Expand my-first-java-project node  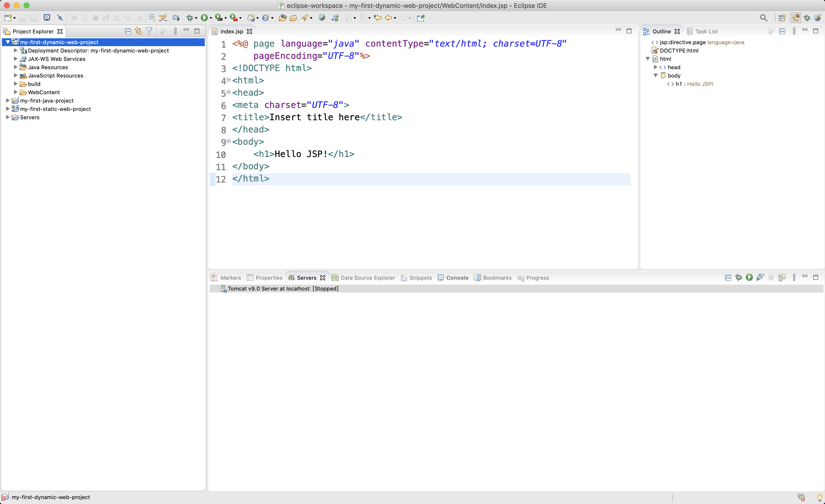(8, 100)
